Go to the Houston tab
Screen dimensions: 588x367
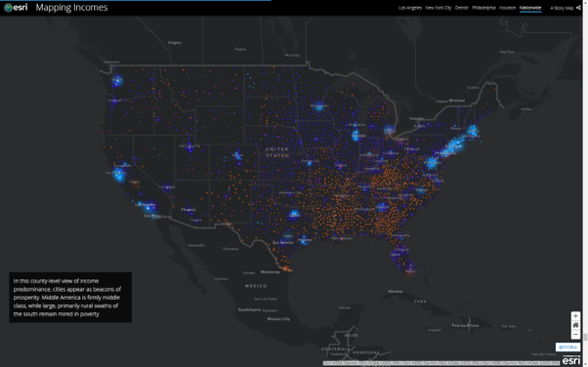(x=507, y=8)
